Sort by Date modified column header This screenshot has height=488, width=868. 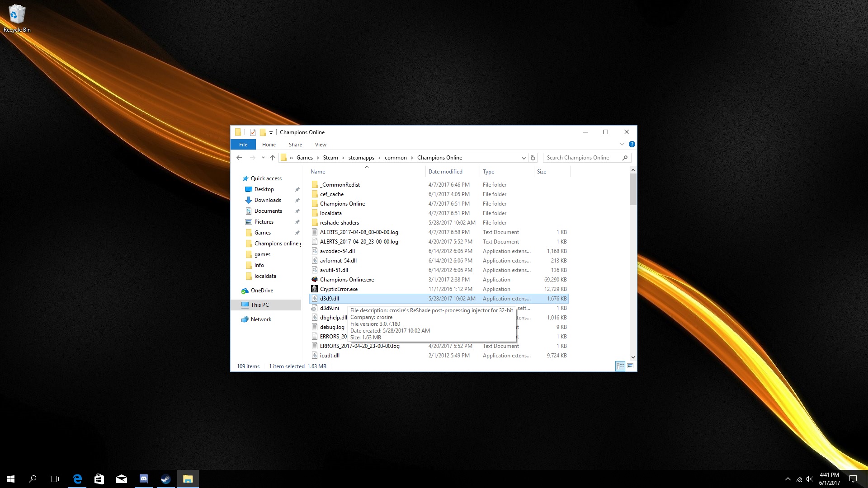point(445,172)
